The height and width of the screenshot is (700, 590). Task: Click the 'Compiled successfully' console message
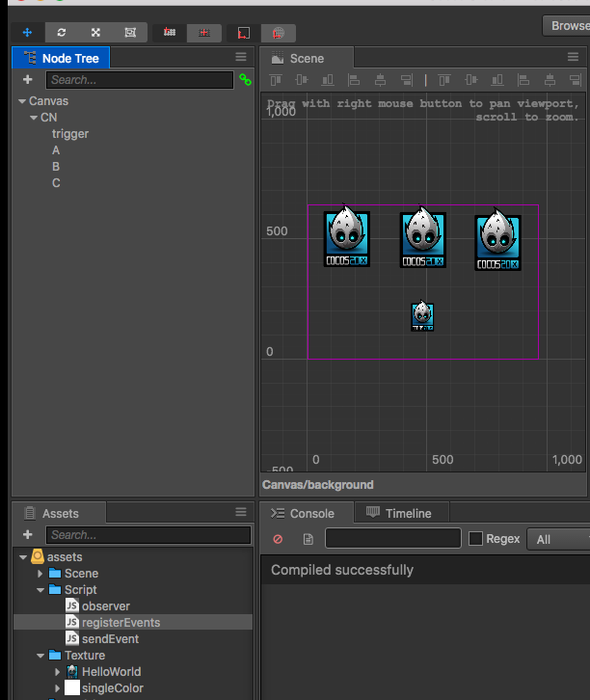(x=342, y=570)
